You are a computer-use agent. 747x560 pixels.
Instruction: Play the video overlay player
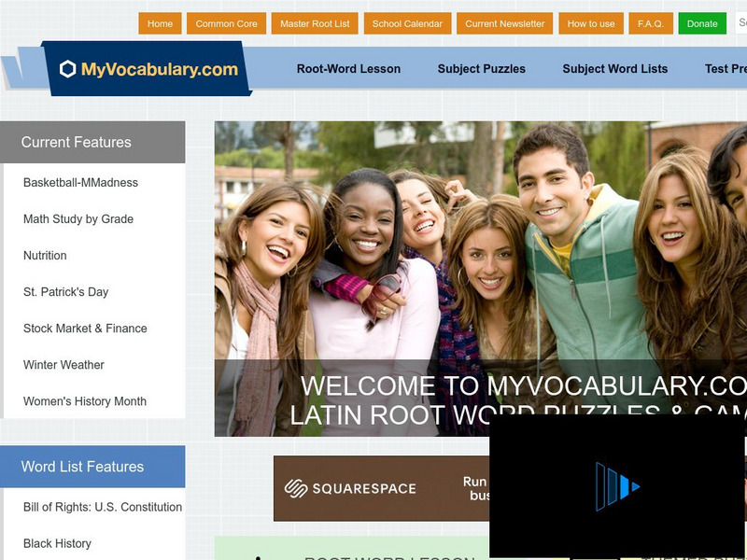tap(617, 486)
